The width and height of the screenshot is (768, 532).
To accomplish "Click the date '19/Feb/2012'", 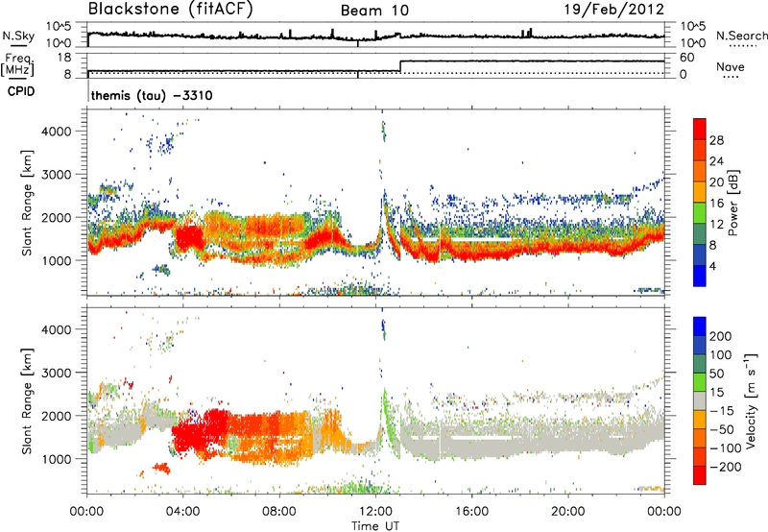I will pyautogui.click(x=614, y=10).
